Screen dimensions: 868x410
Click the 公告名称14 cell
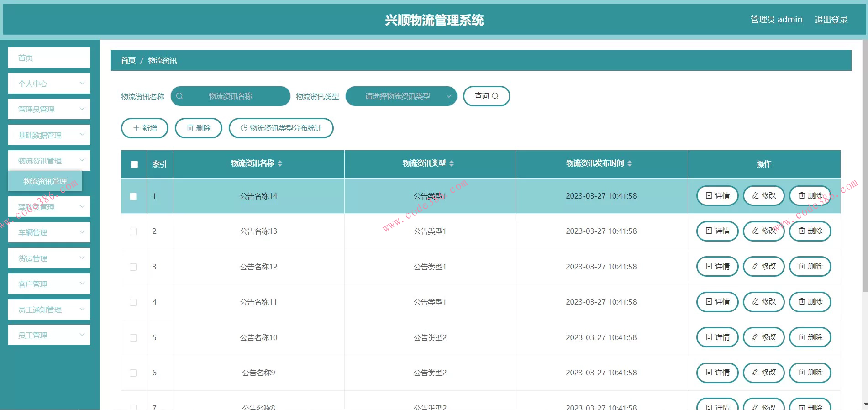click(258, 196)
